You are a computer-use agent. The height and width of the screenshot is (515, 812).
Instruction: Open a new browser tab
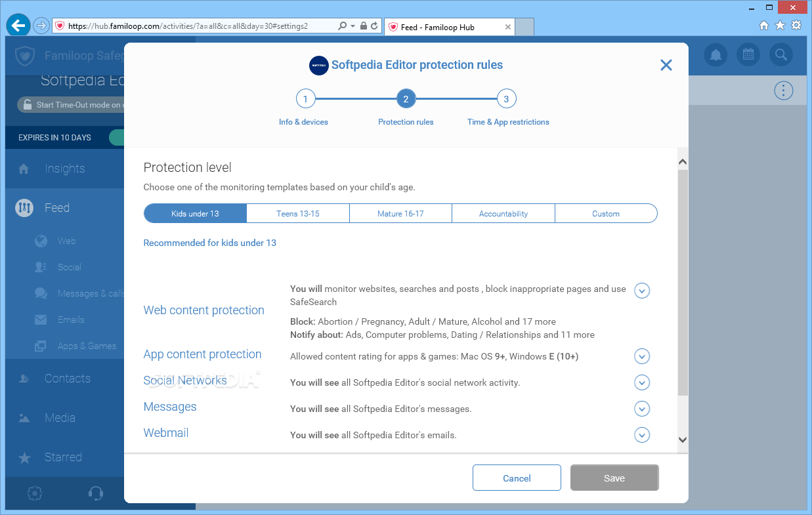point(524,27)
